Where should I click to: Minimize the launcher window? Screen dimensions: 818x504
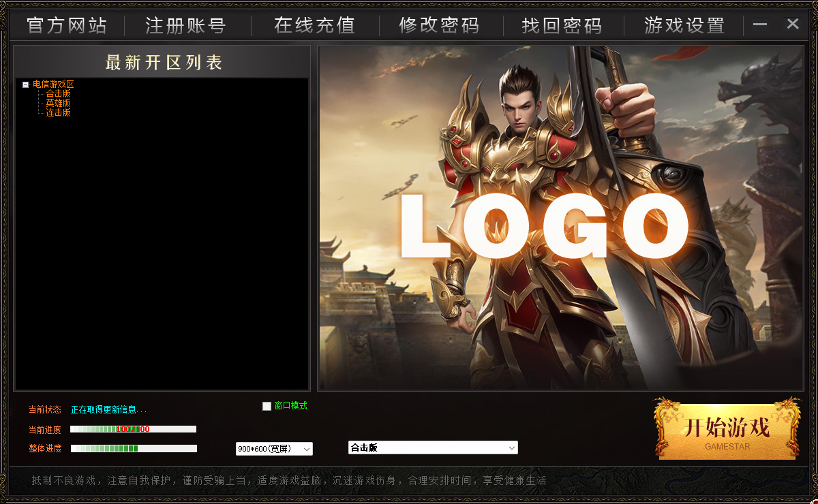coord(760,25)
